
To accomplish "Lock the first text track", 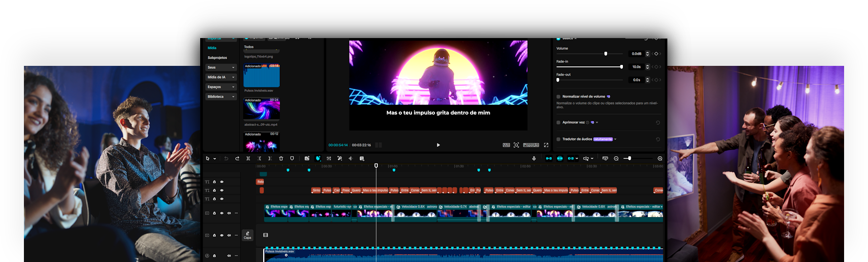I will point(214,182).
